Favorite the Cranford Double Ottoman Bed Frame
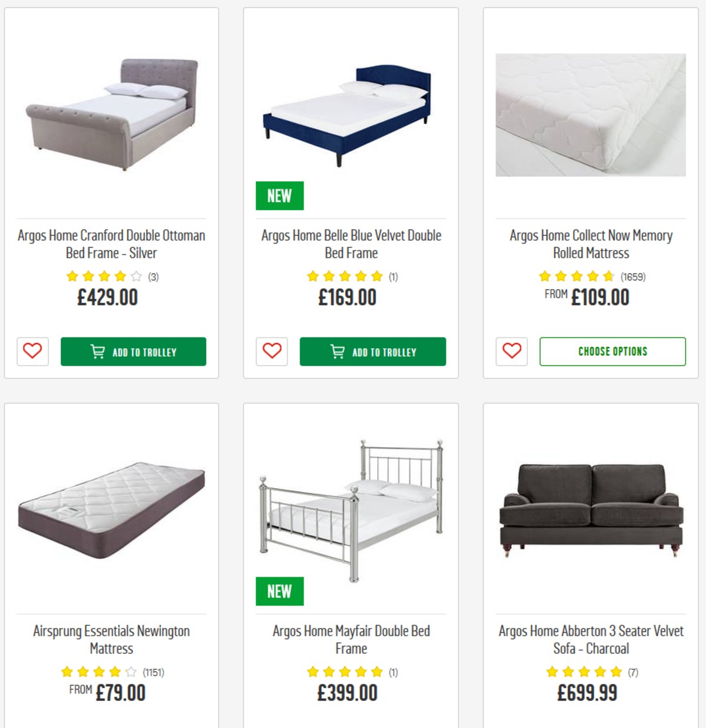This screenshot has height=728, width=706. tap(33, 352)
